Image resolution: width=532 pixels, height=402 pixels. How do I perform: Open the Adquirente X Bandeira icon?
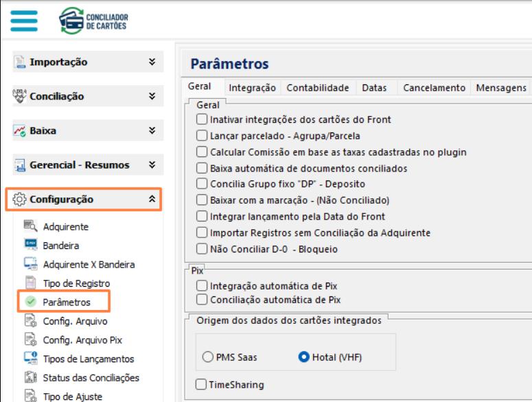point(30,264)
